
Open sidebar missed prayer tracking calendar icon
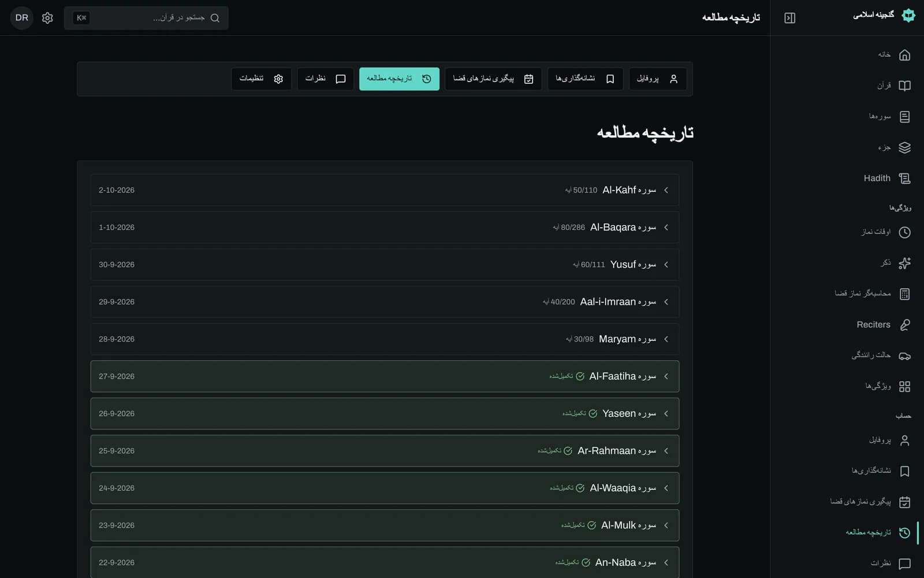coord(904,502)
